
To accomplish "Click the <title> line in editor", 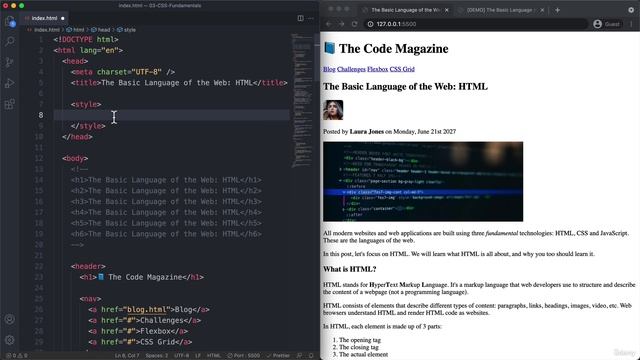I will click(179, 83).
